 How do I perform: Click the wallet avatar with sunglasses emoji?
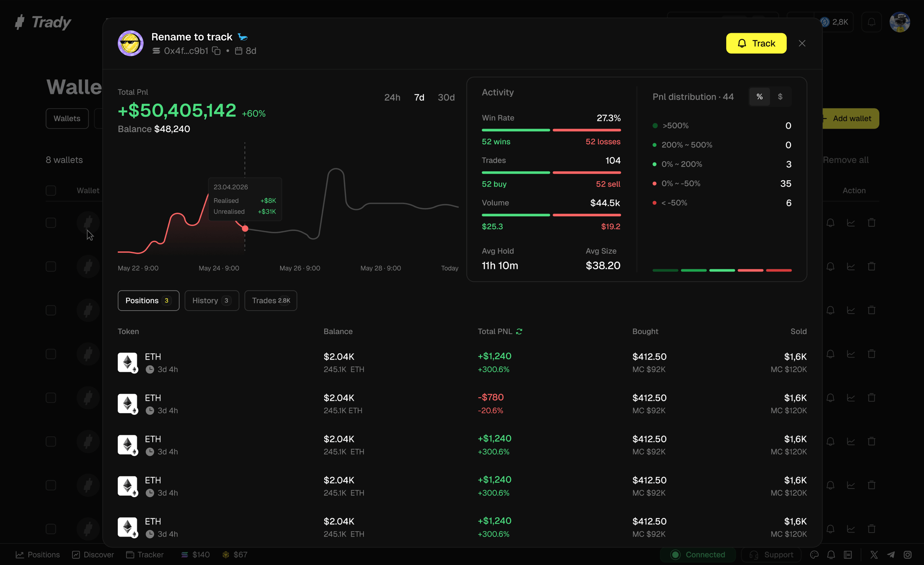coord(131,43)
